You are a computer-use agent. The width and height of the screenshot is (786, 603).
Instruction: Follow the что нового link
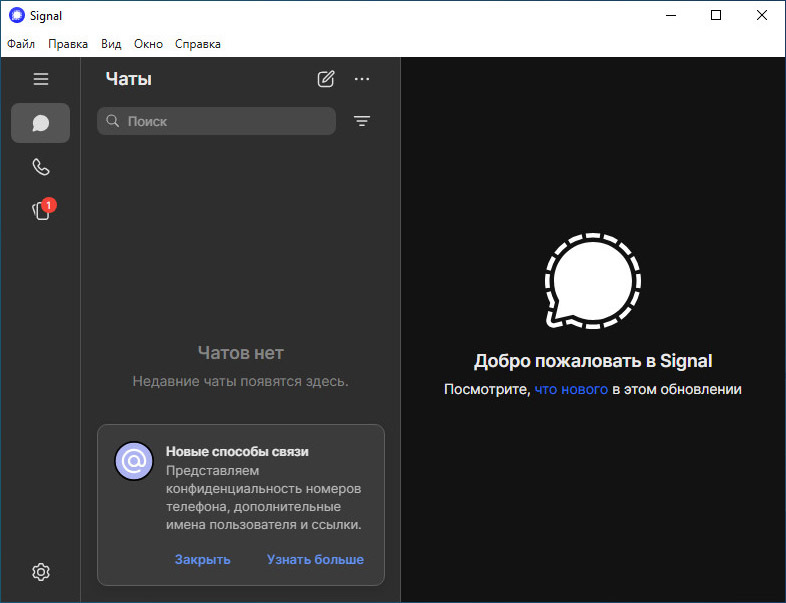tap(571, 389)
